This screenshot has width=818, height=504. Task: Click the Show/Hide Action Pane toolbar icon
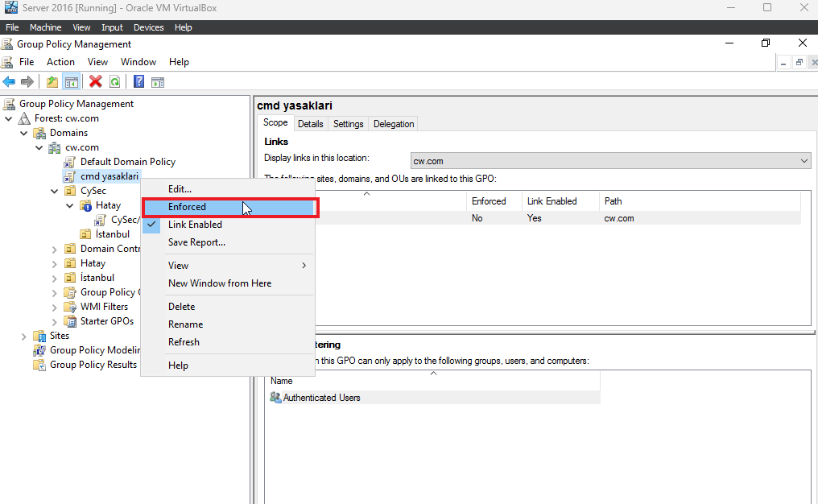(158, 82)
